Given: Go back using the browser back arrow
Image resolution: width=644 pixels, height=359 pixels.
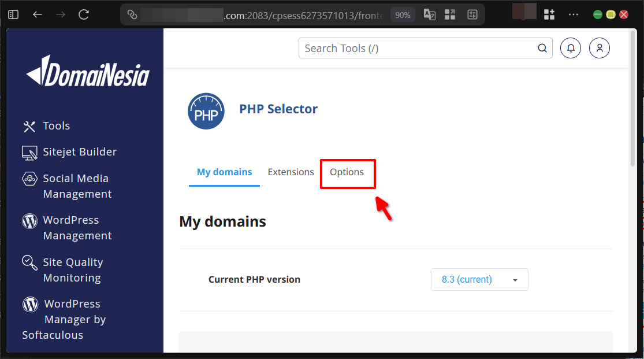Looking at the screenshot, I should coord(37,14).
